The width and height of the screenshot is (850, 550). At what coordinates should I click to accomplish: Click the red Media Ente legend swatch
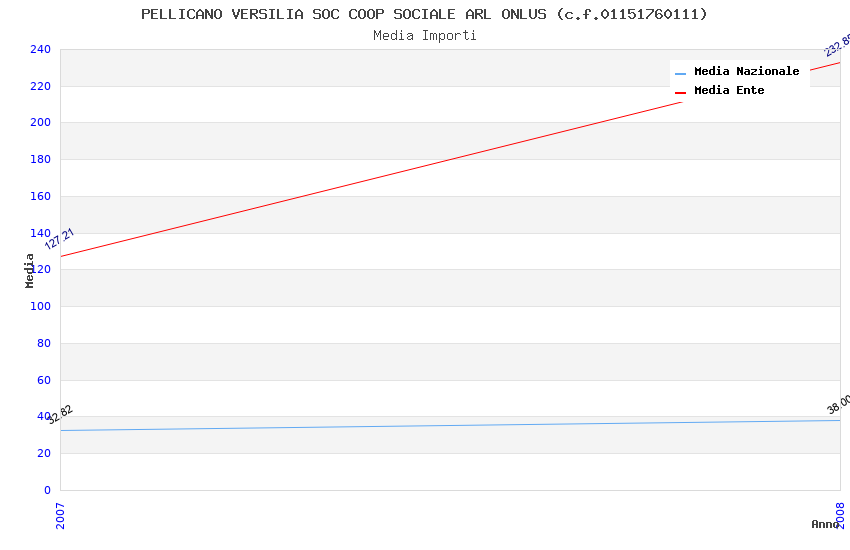click(x=680, y=93)
